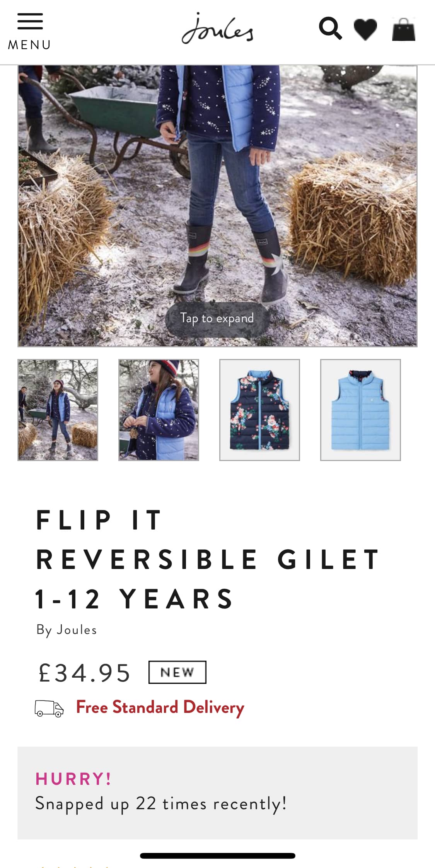Open the wishlist heart icon

pyautogui.click(x=365, y=29)
